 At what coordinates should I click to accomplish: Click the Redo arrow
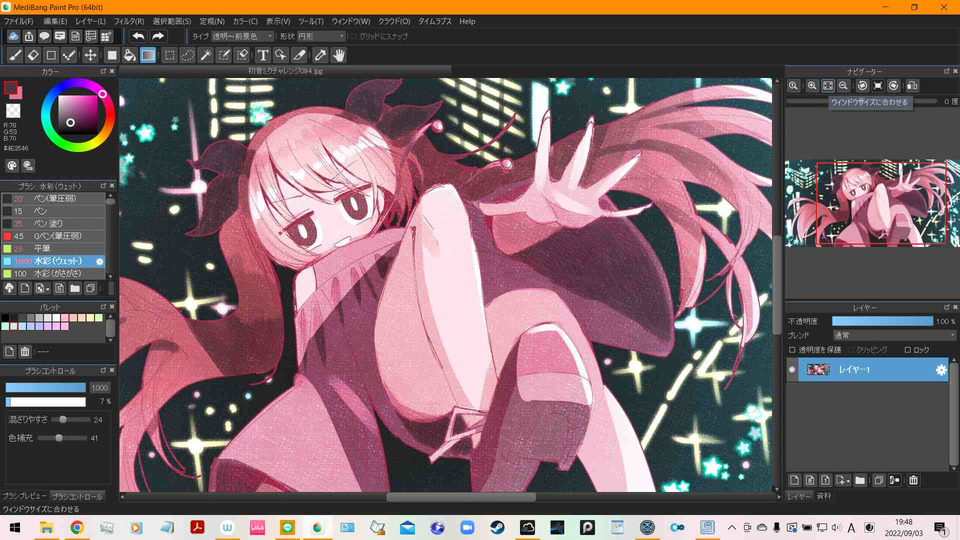tap(158, 36)
